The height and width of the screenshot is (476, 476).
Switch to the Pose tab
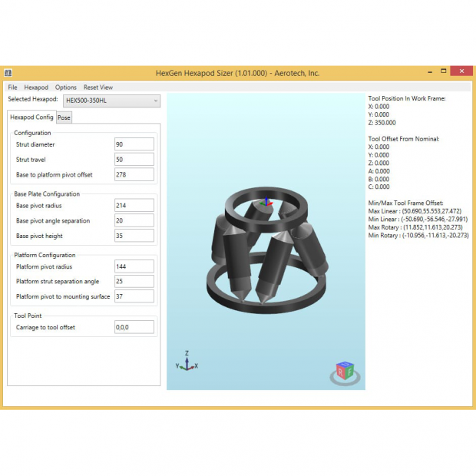(x=64, y=117)
